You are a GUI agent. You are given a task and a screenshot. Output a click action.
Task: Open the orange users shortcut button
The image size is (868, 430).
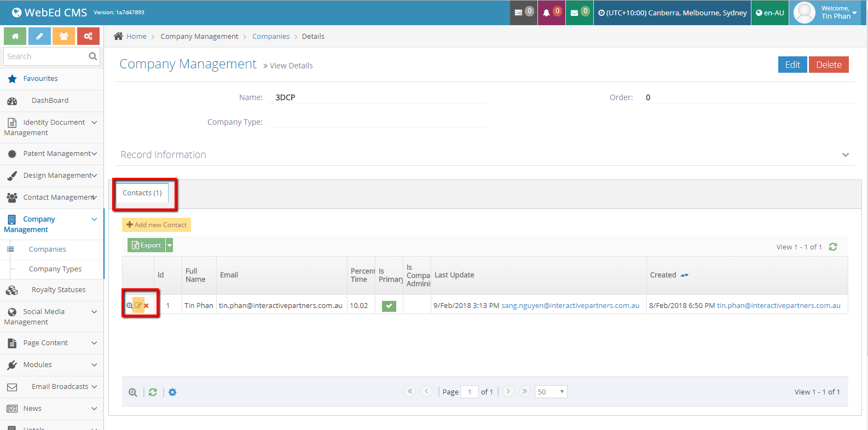(63, 36)
